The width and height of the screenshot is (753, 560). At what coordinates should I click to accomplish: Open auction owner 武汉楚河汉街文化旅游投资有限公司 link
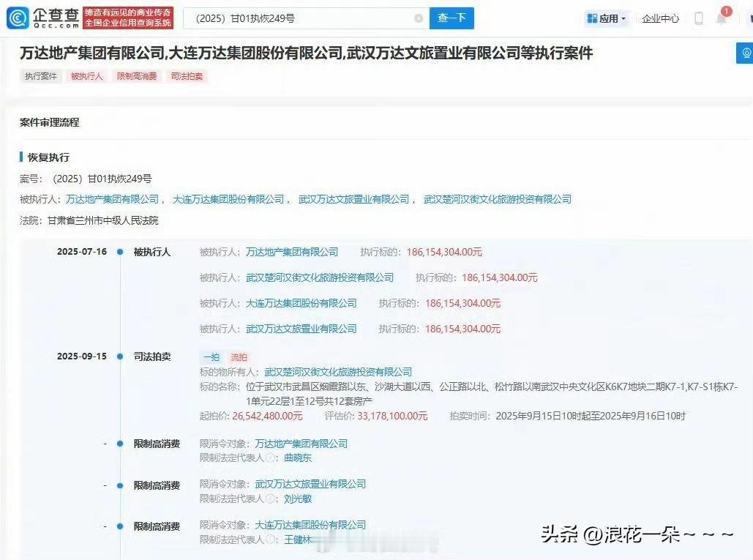point(338,372)
